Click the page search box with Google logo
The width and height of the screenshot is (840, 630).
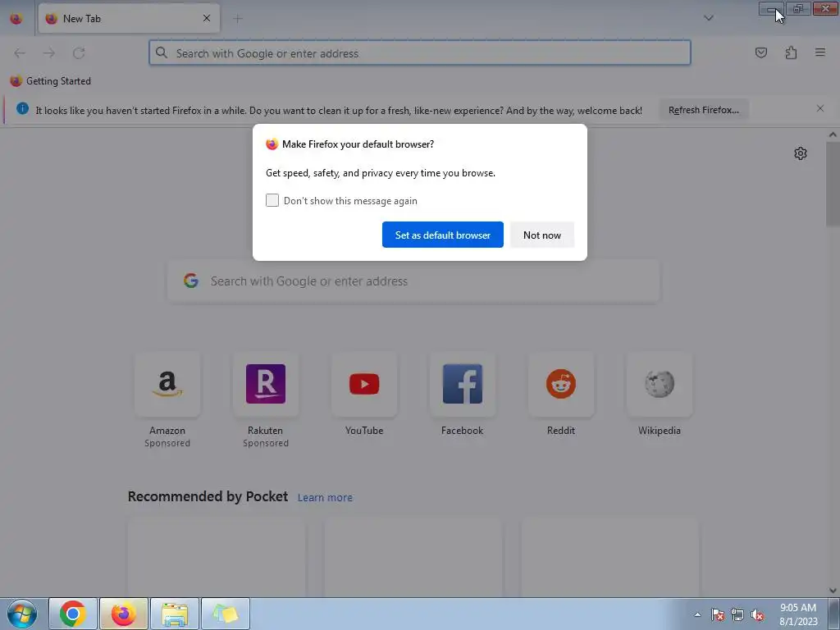click(x=413, y=281)
